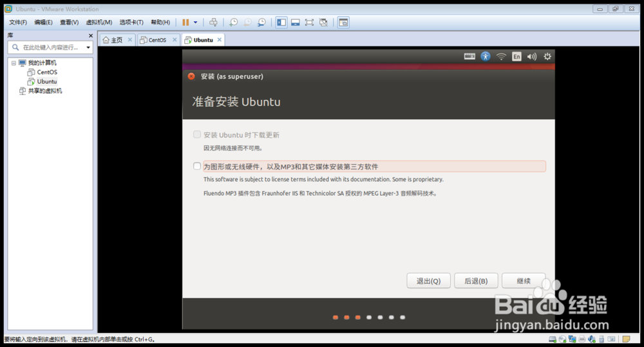The image size is (644, 347).
Task: Close the Ubuntu tab
Action: 220,40
